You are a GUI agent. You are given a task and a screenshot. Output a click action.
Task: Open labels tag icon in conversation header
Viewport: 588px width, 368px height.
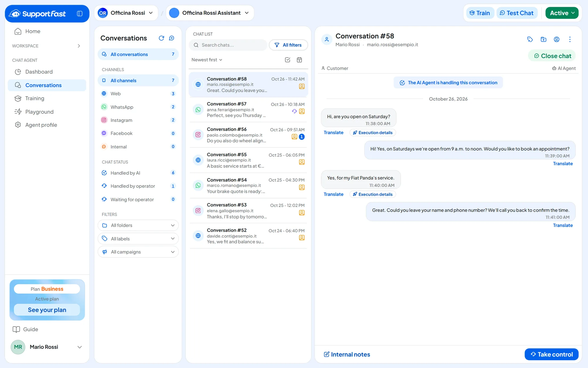point(530,39)
